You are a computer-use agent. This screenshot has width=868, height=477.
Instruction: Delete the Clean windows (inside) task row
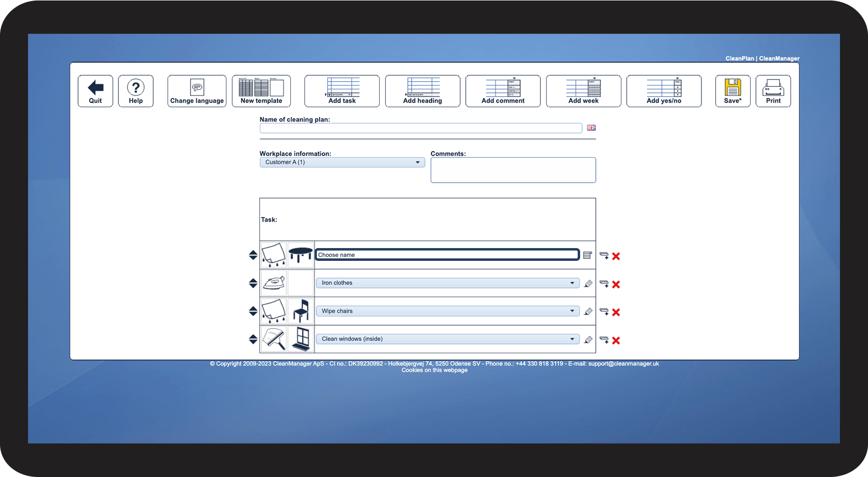tap(616, 340)
